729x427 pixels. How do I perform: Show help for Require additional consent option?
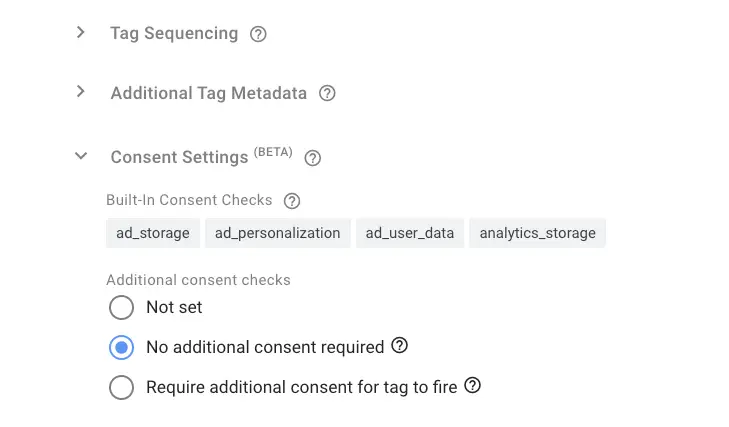tap(473, 386)
